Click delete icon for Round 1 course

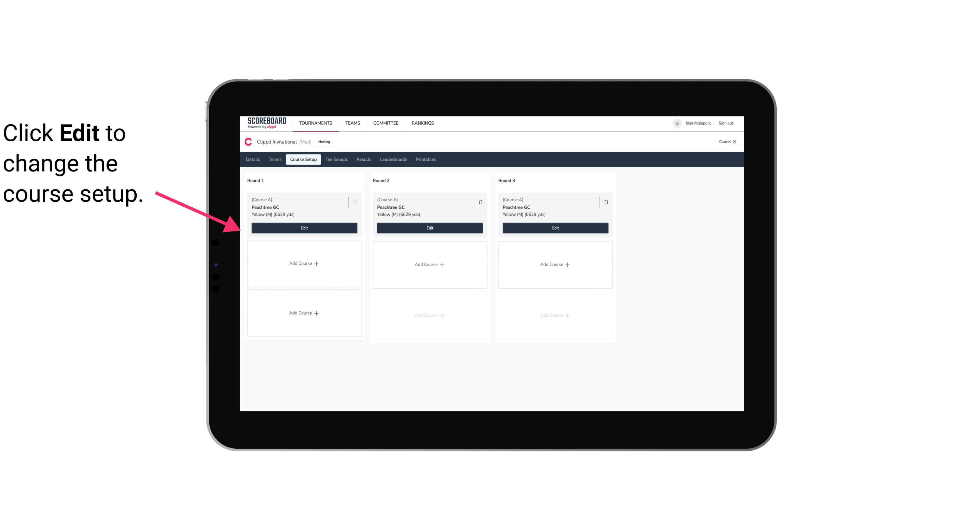coord(355,202)
